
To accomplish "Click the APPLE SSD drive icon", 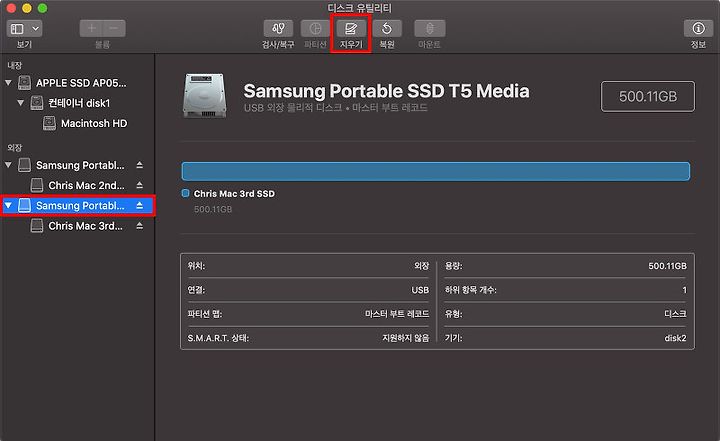I will pos(24,83).
